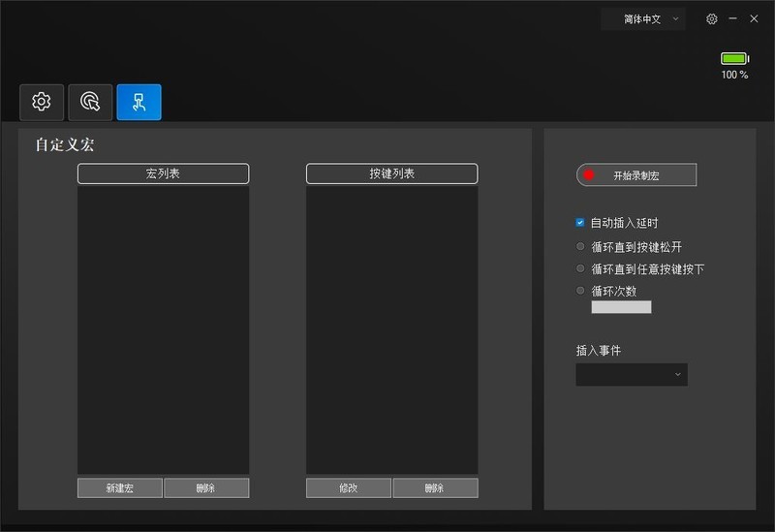Viewport: 775px width, 532px height.
Task: Click the 宏列表 header
Action: [x=163, y=173]
